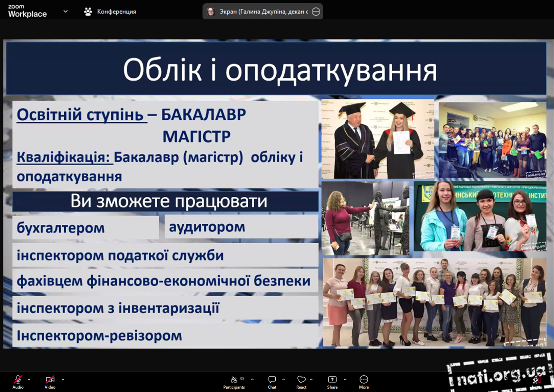Unmute the microphone with the Audio button
The image size is (554, 392).
tap(18, 382)
